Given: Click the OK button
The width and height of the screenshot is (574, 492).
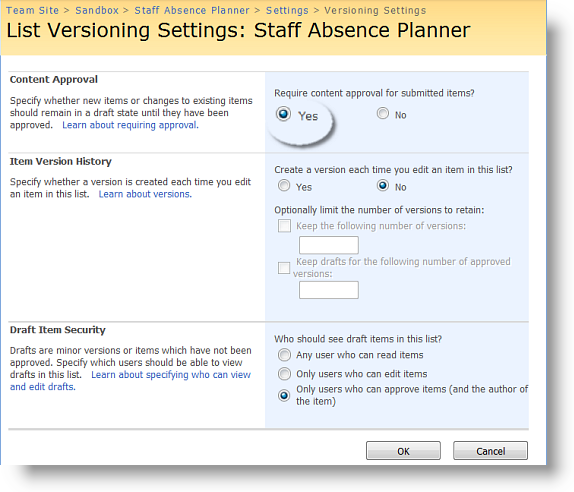Looking at the screenshot, I should [403, 451].
